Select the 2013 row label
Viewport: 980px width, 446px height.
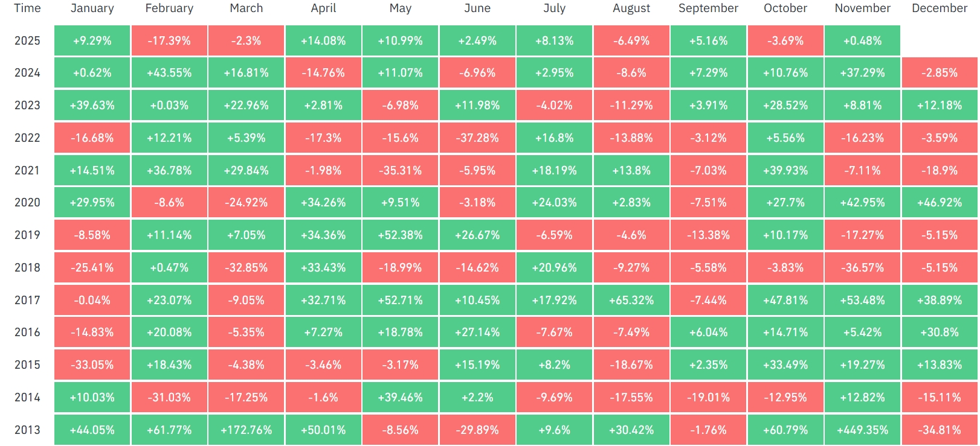27,430
